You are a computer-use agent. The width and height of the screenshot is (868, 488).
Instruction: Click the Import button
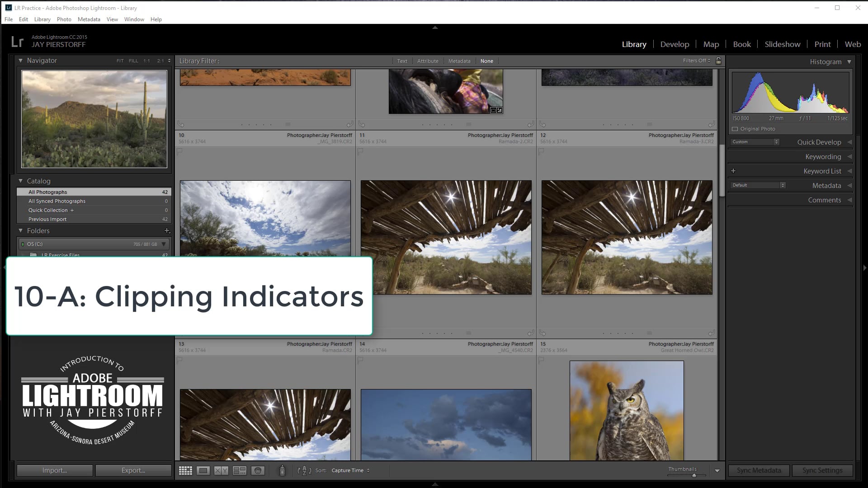54,470
